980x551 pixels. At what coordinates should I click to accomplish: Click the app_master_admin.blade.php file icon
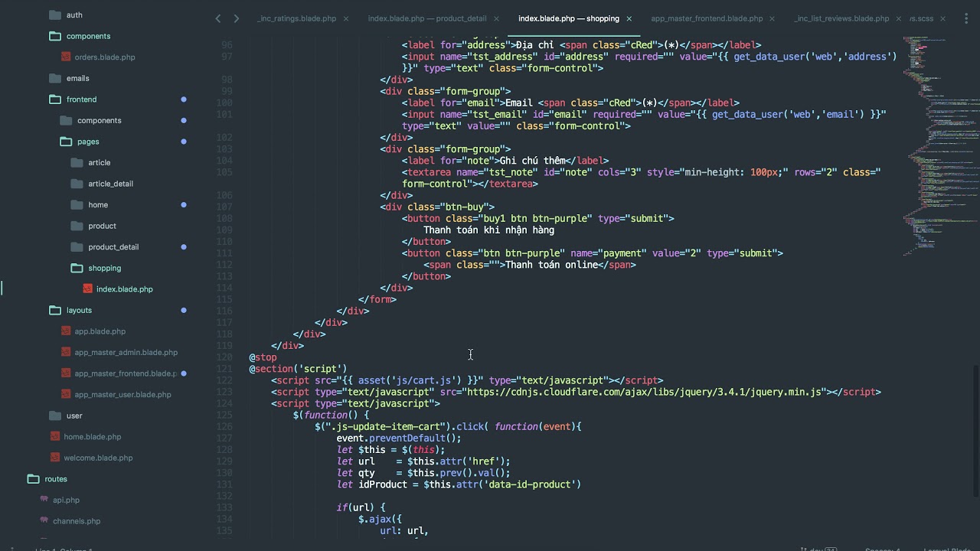[x=66, y=352]
